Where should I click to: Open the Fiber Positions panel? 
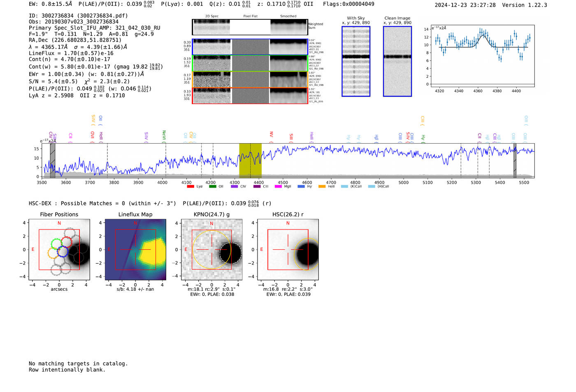coord(59,250)
